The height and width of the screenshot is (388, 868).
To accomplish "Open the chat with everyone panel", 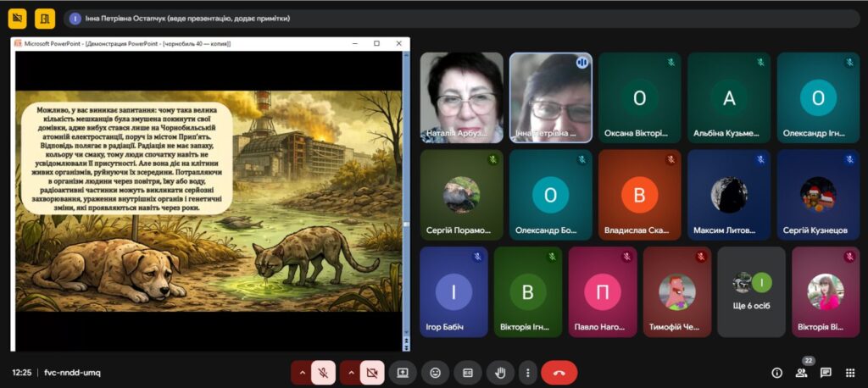I will tap(826, 373).
